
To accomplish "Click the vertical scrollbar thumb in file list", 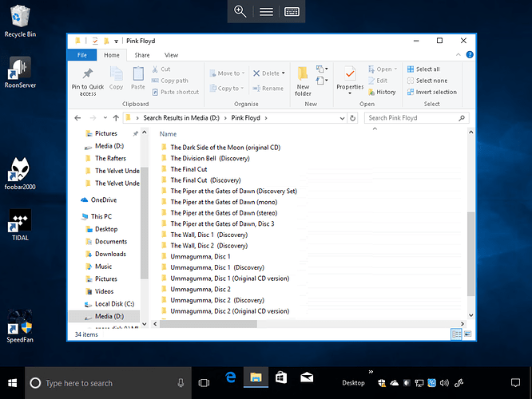I will click(x=470, y=254).
